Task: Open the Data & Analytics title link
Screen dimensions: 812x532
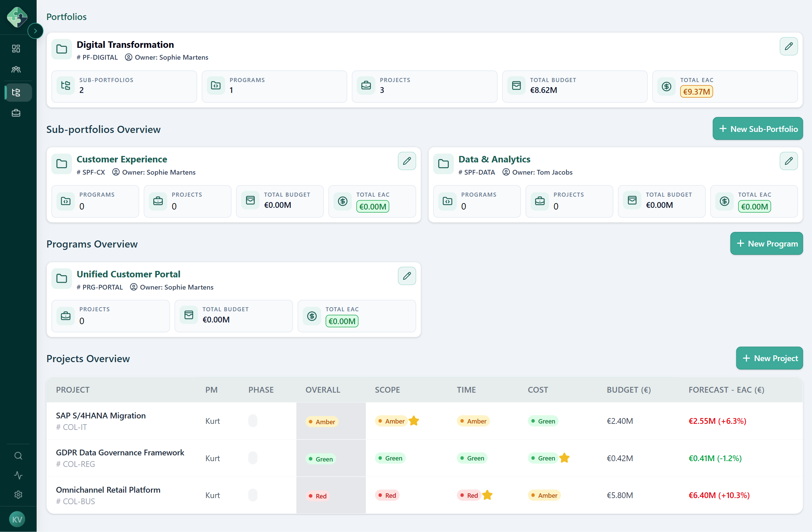Action: [x=494, y=159]
